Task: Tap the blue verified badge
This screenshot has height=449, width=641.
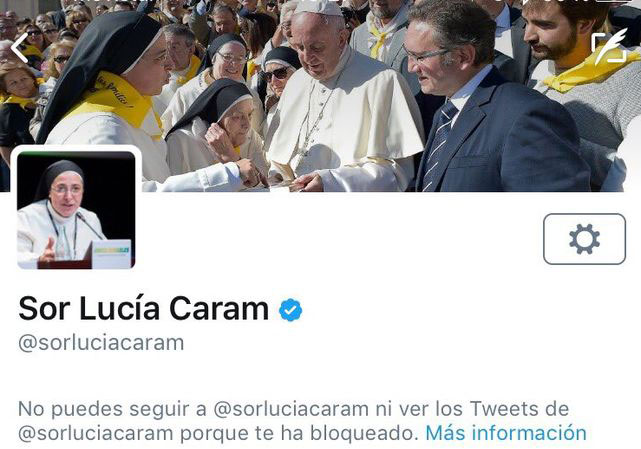Action: click(290, 310)
